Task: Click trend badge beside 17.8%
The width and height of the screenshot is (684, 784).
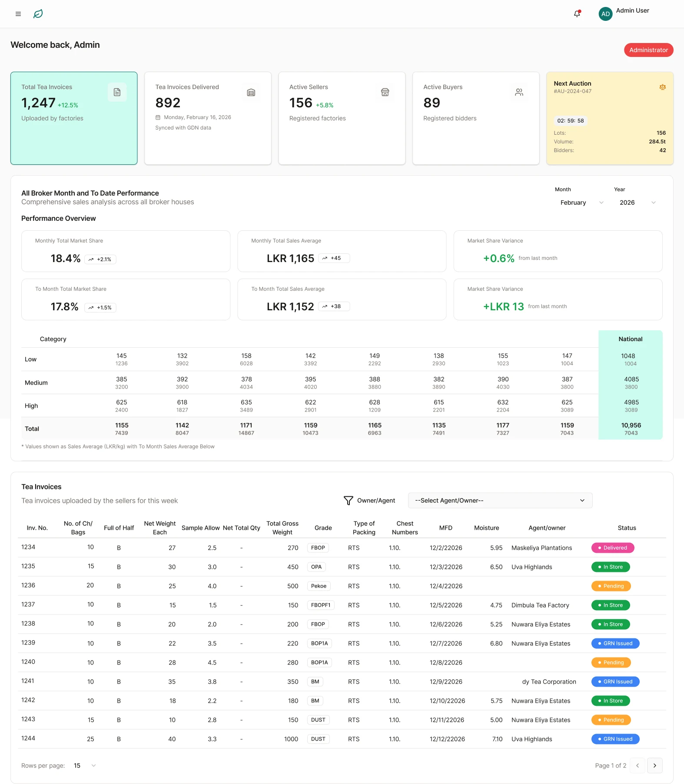Action: (x=100, y=308)
